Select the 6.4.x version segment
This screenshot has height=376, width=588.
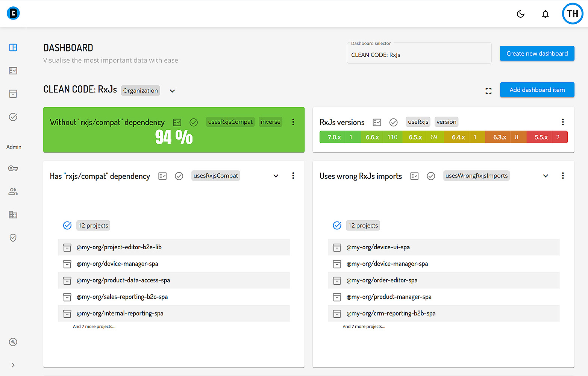(x=464, y=137)
